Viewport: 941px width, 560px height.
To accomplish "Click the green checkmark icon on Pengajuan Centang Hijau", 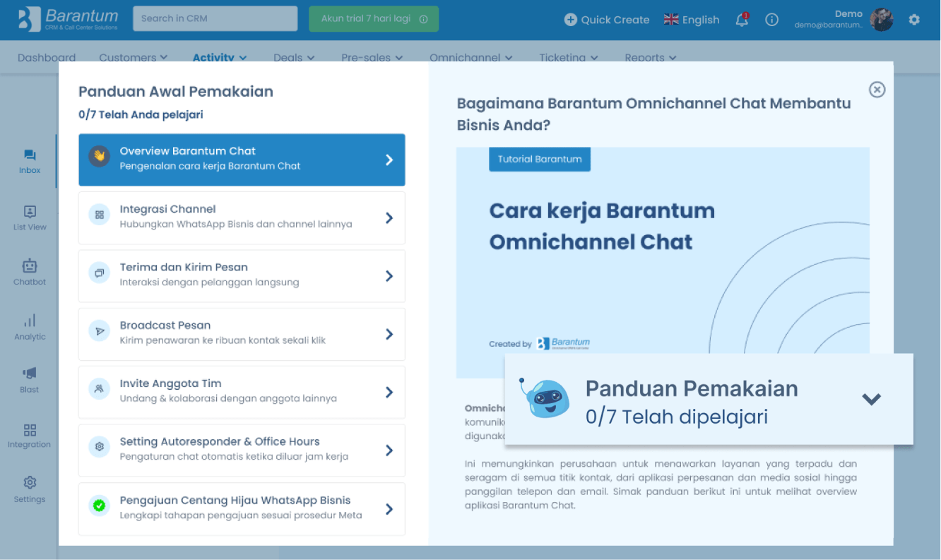I will [99, 506].
